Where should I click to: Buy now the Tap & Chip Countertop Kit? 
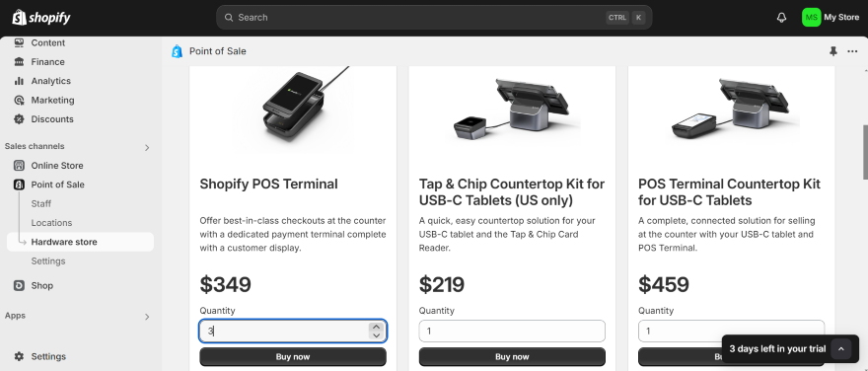pos(512,356)
